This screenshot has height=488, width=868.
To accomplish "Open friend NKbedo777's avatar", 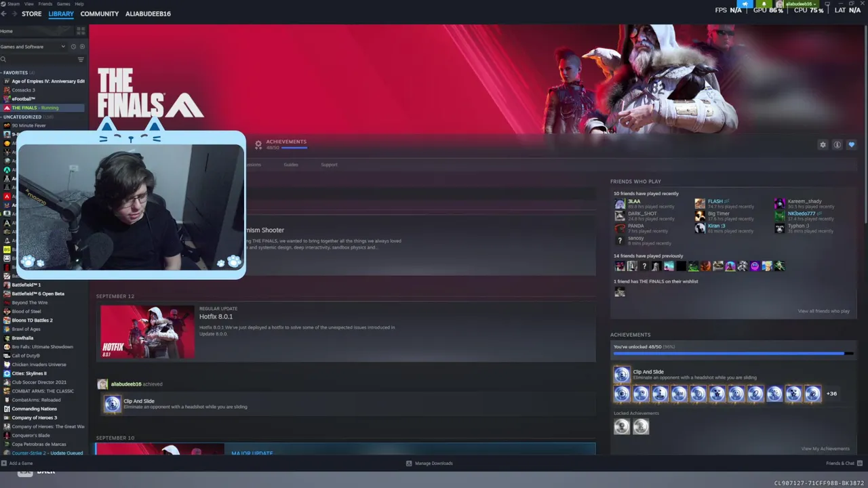I will [x=780, y=216].
